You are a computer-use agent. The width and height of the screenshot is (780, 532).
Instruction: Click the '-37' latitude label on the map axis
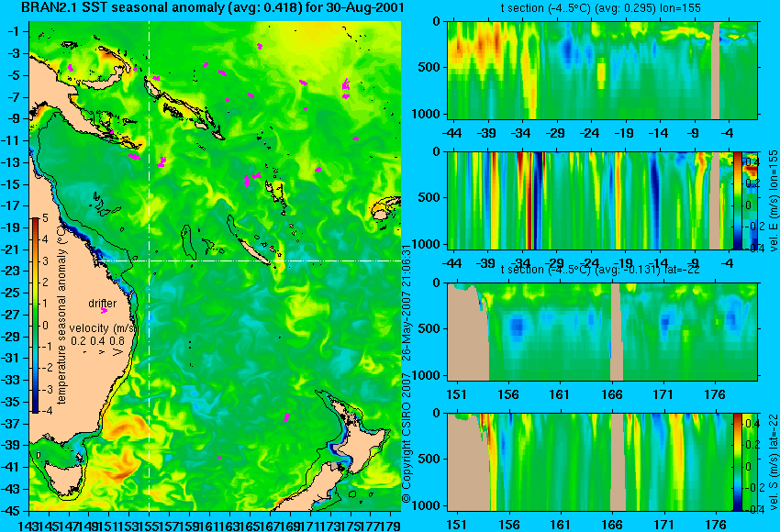[11, 424]
